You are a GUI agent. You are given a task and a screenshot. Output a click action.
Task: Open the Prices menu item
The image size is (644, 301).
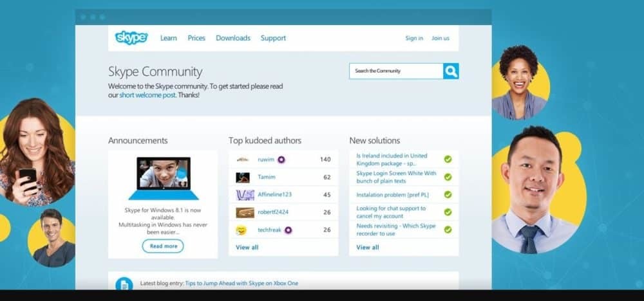(x=196, y=39)
